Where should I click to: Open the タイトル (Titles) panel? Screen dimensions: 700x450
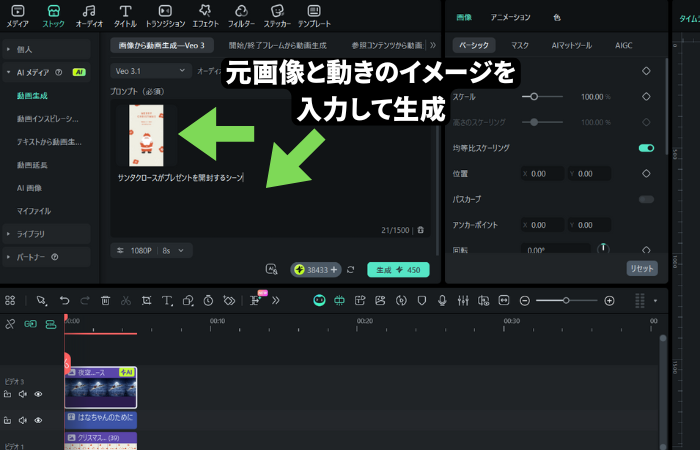tap(125, 16)
